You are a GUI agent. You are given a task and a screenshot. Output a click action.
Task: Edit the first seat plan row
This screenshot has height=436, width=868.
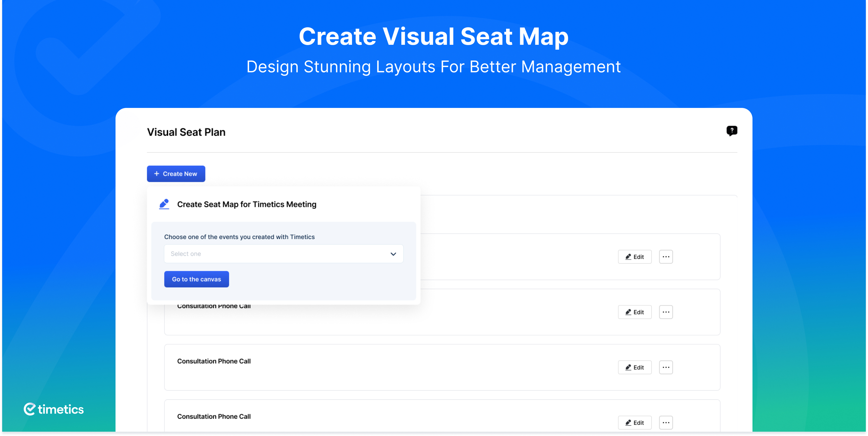(x=635, y=257)
